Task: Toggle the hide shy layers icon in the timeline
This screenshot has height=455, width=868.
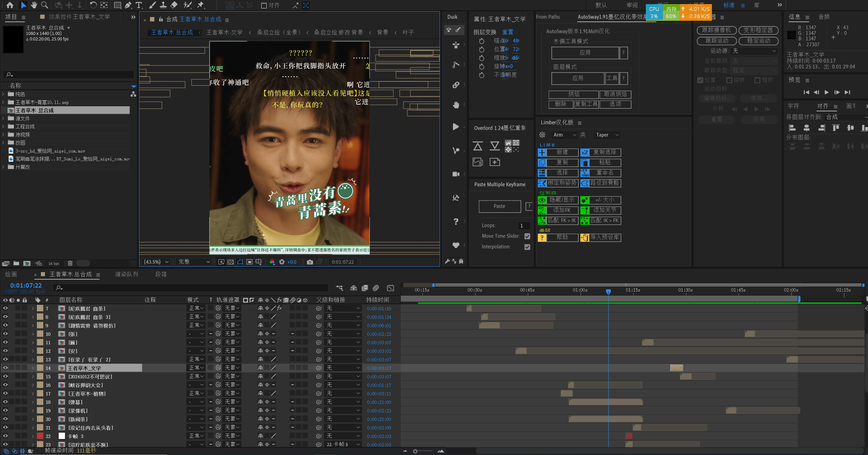Action: [353, 288]
